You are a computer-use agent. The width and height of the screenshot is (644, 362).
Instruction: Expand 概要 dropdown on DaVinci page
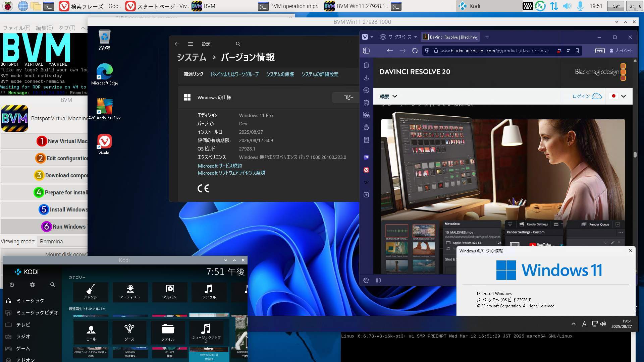[388, 96]
